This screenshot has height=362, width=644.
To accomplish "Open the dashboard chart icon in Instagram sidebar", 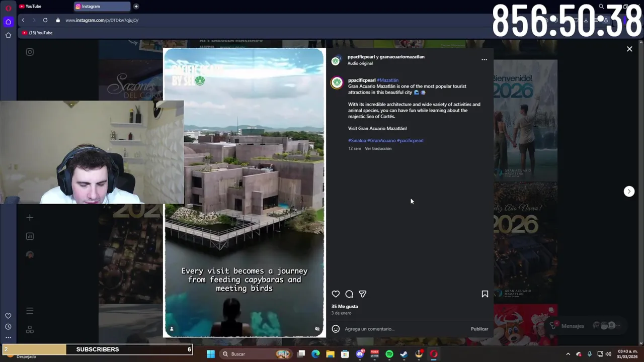I will pyautogui.click(x=30, y=236).
